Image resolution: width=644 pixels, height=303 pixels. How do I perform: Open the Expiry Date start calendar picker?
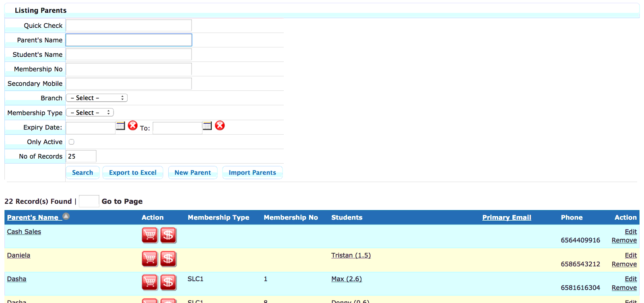[x=120, y=126]
